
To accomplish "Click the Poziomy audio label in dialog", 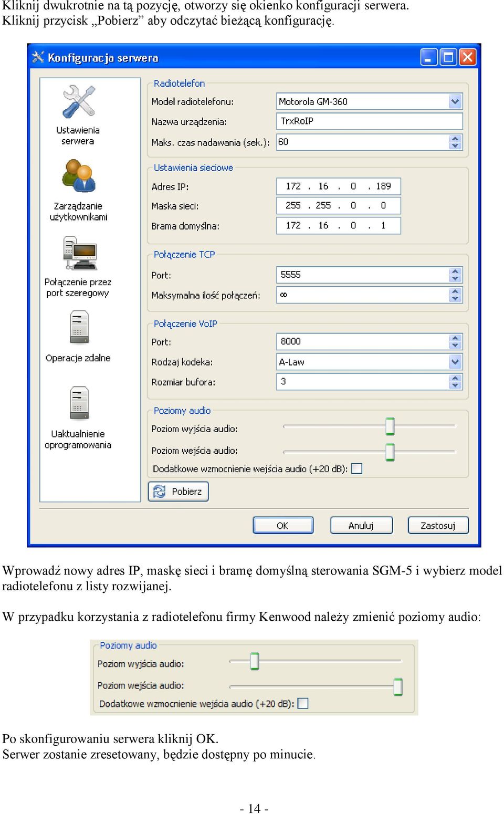I will [182, 411].
